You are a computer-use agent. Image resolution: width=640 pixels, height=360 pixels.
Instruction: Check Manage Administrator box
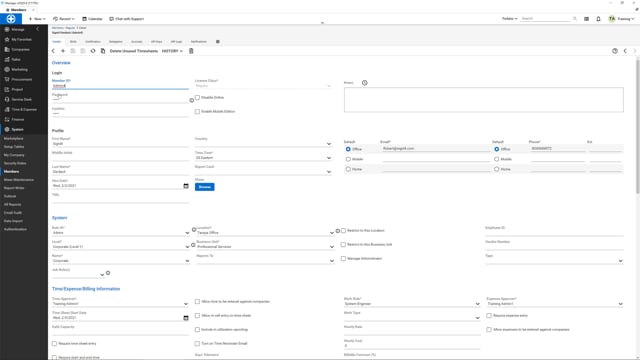[343, 258]
